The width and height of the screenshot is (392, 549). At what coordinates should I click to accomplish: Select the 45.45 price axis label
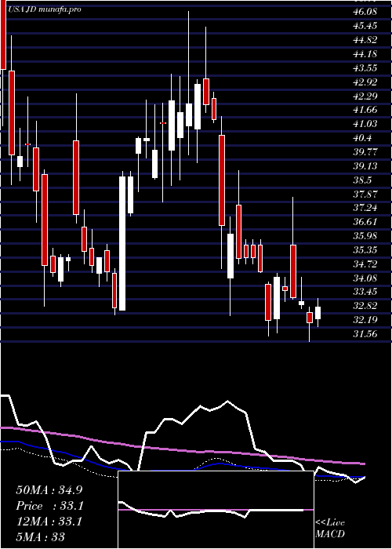coord(365,26)
